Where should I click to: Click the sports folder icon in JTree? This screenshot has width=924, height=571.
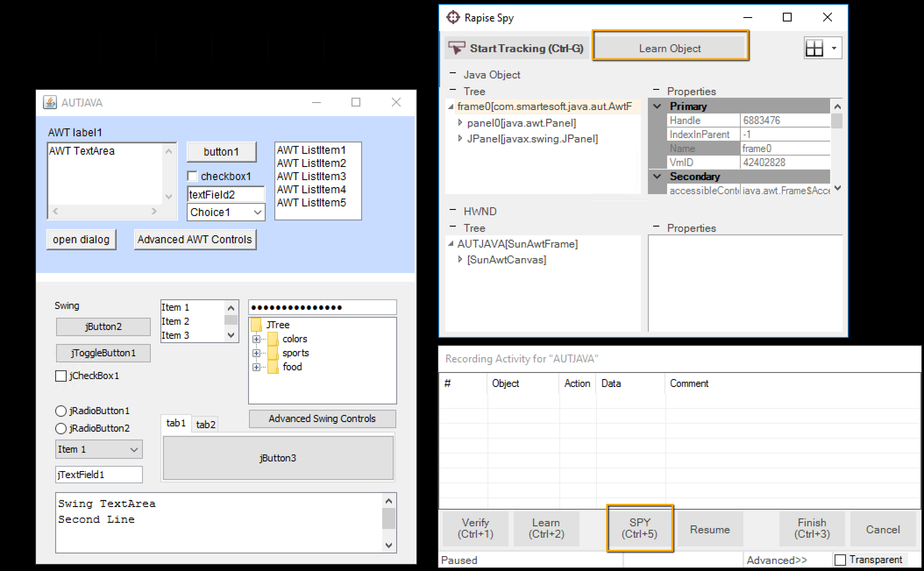[x=273, y=353]
